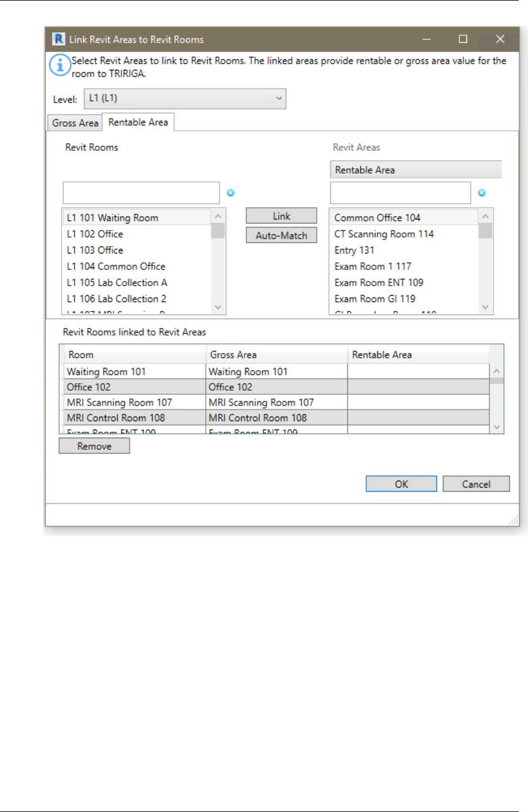This screenshot has width=528, height=812.
Task: Sort by the Room column header
Action: (135, 355)
